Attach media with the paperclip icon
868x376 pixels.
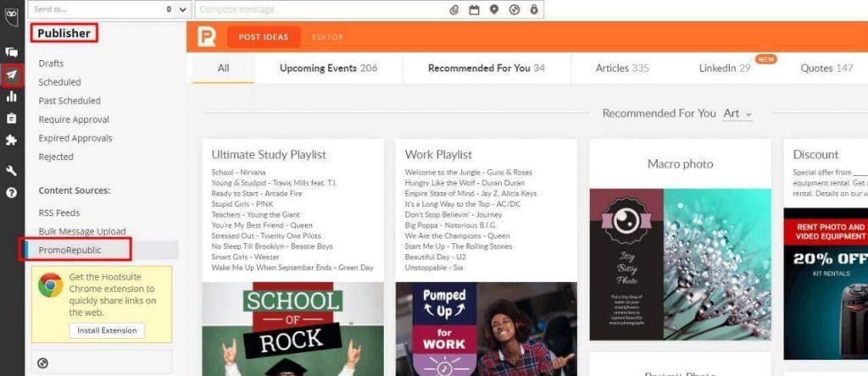click(454, 10)
